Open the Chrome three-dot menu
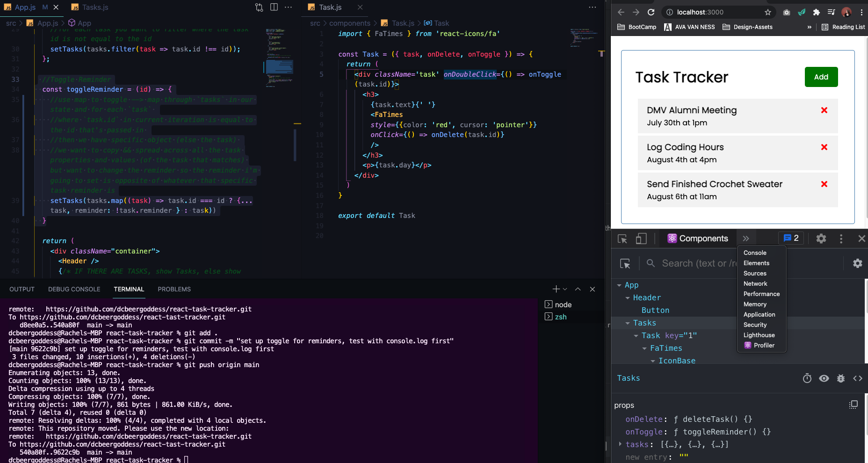868x463 pixels. tap(861, 12)
